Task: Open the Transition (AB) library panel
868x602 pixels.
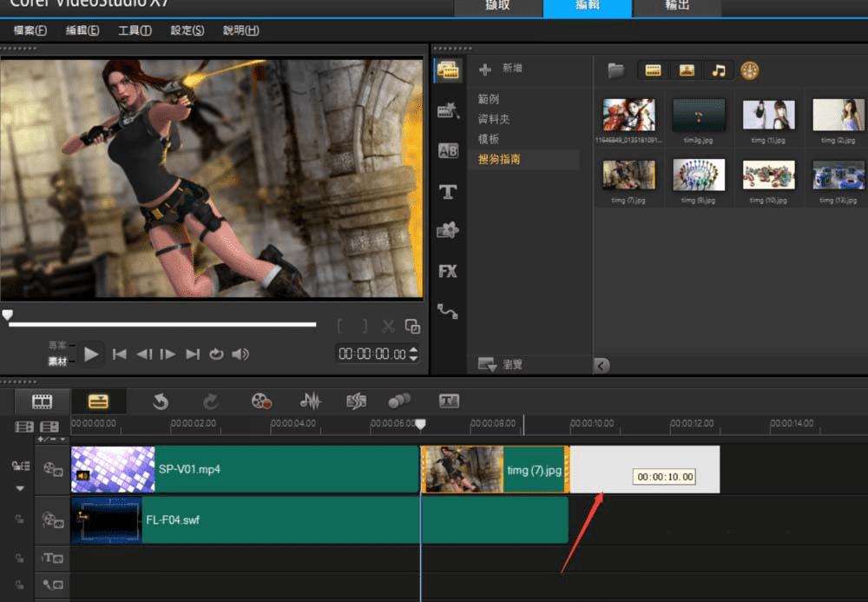Action: point(448,151)
